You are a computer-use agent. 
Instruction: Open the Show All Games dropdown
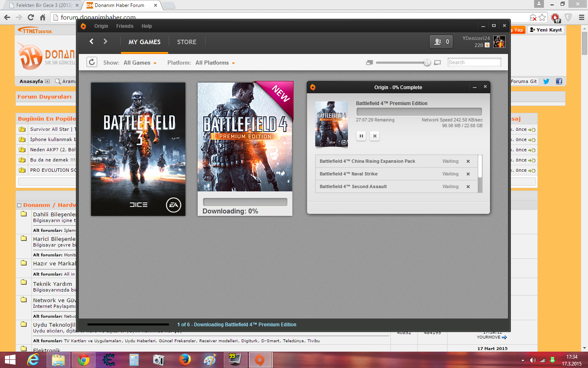click(140, 63)
